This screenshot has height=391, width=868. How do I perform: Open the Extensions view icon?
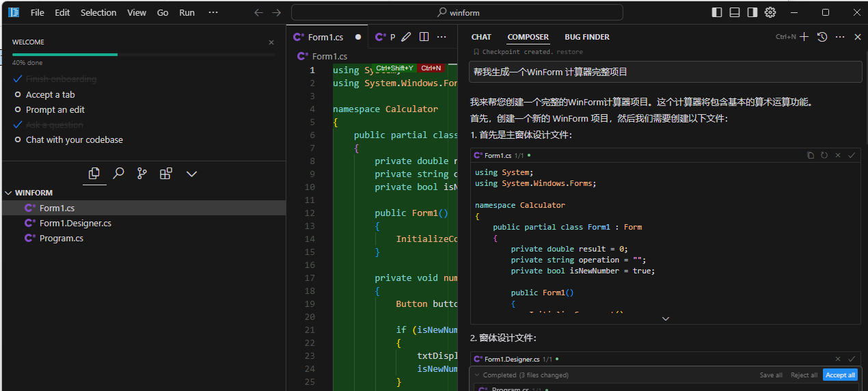pyautogui.click(x=165, y=174)
